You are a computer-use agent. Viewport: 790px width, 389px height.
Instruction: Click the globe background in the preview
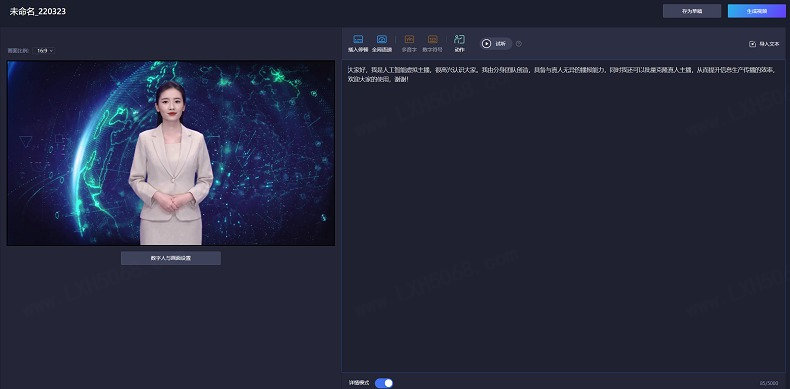point(272,151)
